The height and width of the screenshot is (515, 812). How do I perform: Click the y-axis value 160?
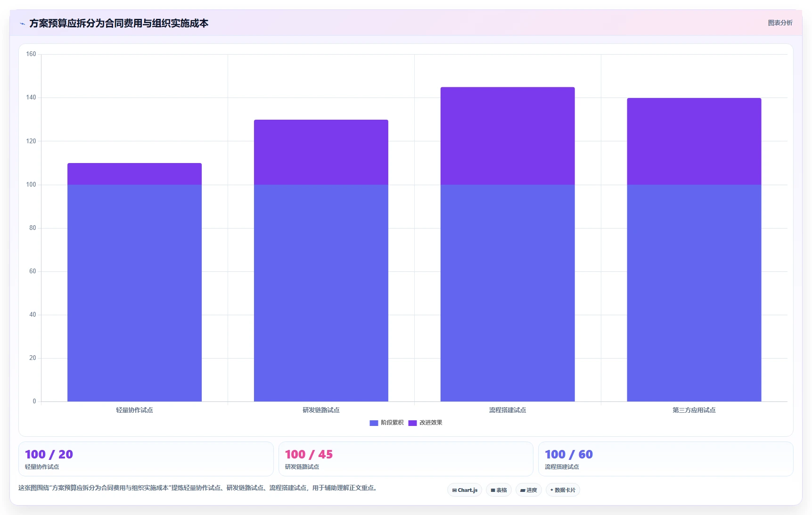[31, 54]
